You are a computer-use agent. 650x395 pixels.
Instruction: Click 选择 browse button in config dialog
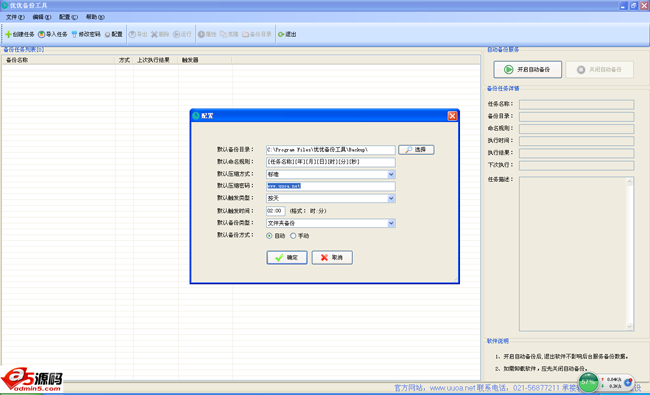coord(416,150)
